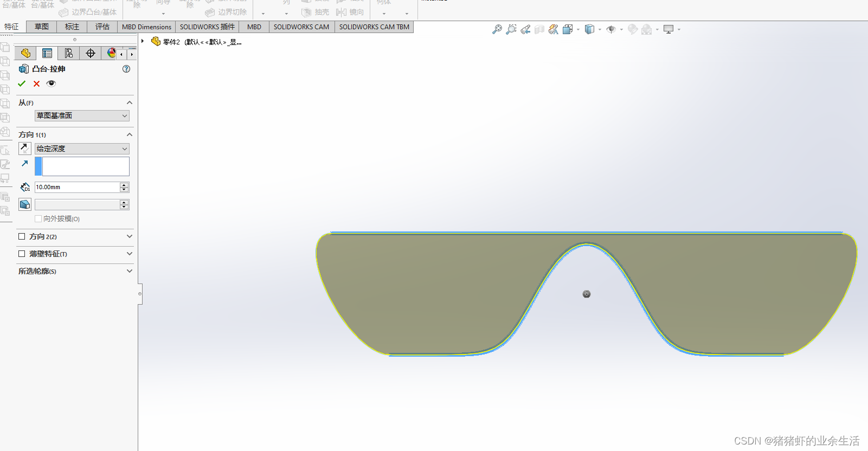The image size is (868, 451).
Task: Open the FeatureManager design tree tab
Action: (25, 53)
